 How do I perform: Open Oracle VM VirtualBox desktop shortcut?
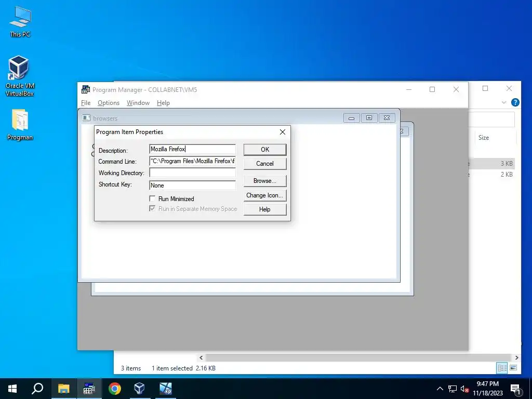coord(19,76)
